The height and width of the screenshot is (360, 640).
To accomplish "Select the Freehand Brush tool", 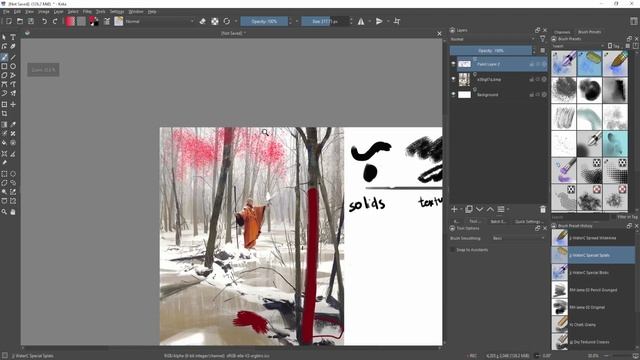I will click(4, 57).
